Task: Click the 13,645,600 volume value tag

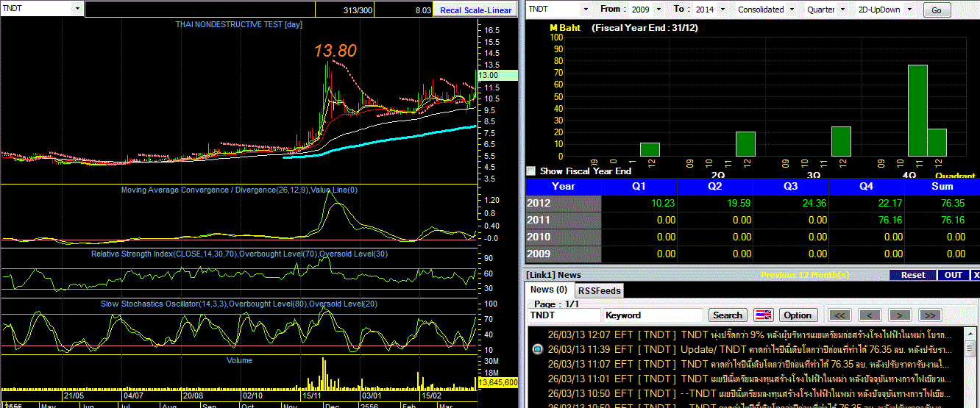Action: pos(498,382)
